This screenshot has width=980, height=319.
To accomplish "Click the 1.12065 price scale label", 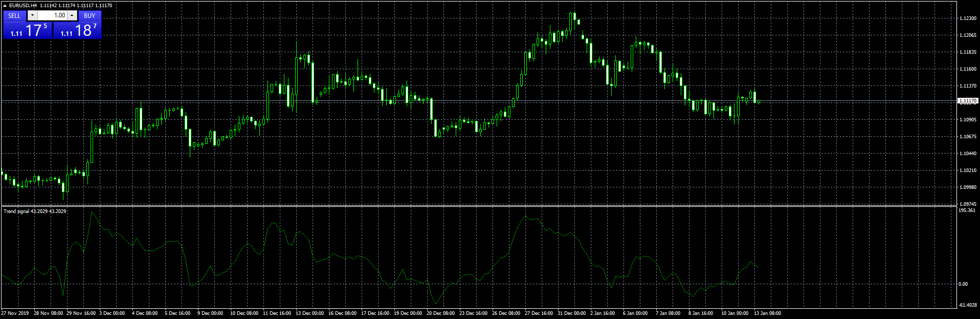I will tap(968, 35).
